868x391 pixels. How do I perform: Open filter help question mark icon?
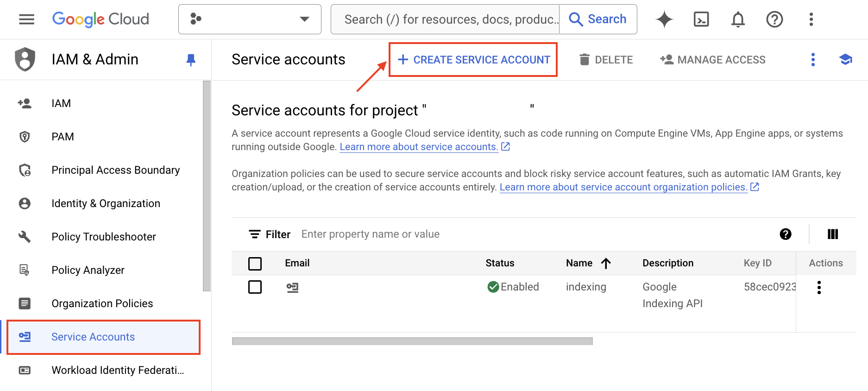pos(786,234)
